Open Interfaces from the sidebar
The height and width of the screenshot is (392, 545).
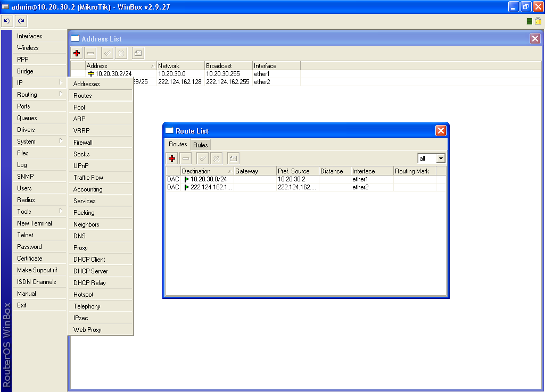pos(39,36)
